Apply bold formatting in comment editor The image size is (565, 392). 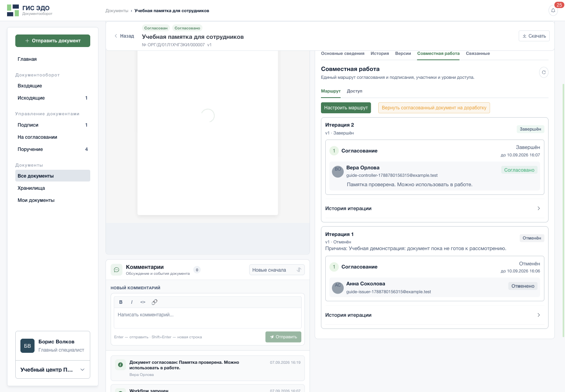pos(121,302)
